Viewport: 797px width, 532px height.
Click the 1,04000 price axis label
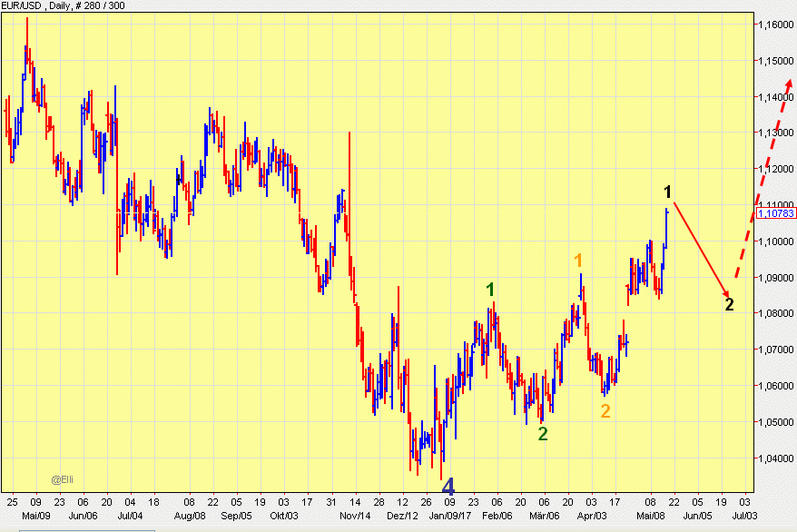[775, 458]
